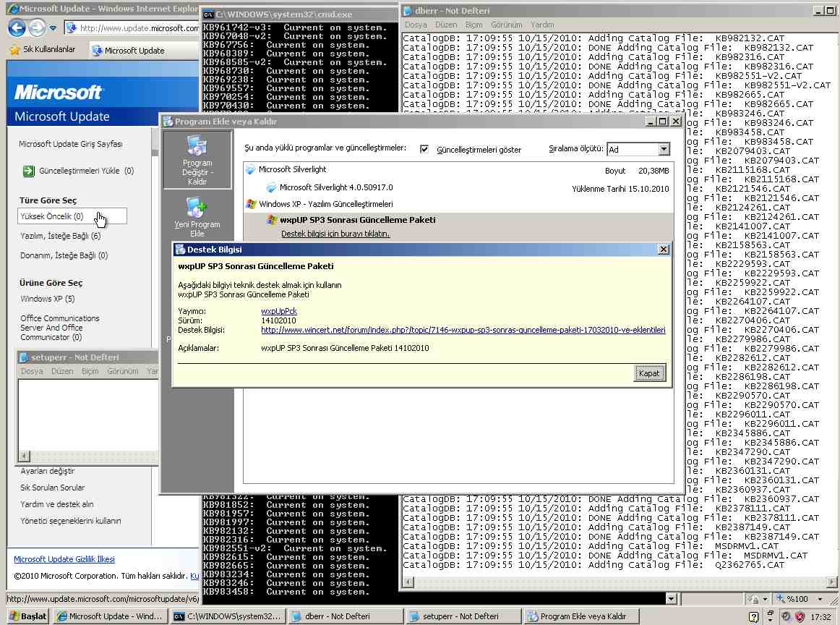The height and width of the screenshot is (625, 840).
Task: Open the Sıralama ölçütü dropdown
Action: click(x=664, y=149)
